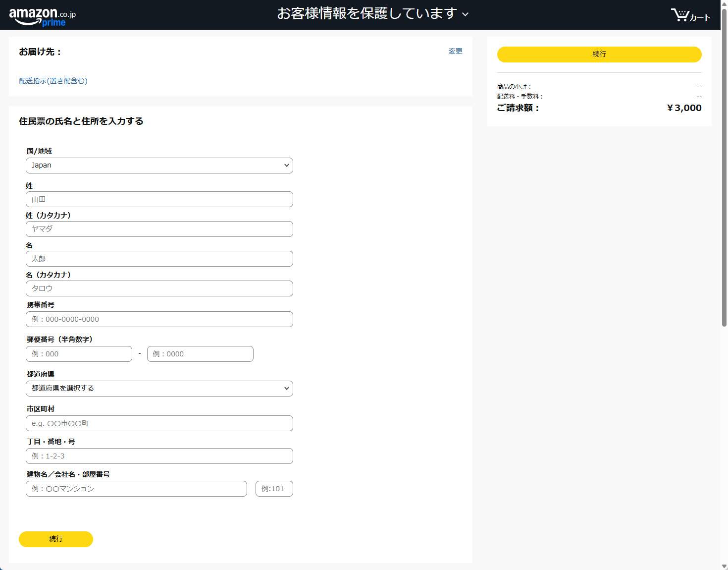728x570 pixels.
Task: Open the Amazon.co.jp Prime logo homepage
Action: tap(43, 16)
